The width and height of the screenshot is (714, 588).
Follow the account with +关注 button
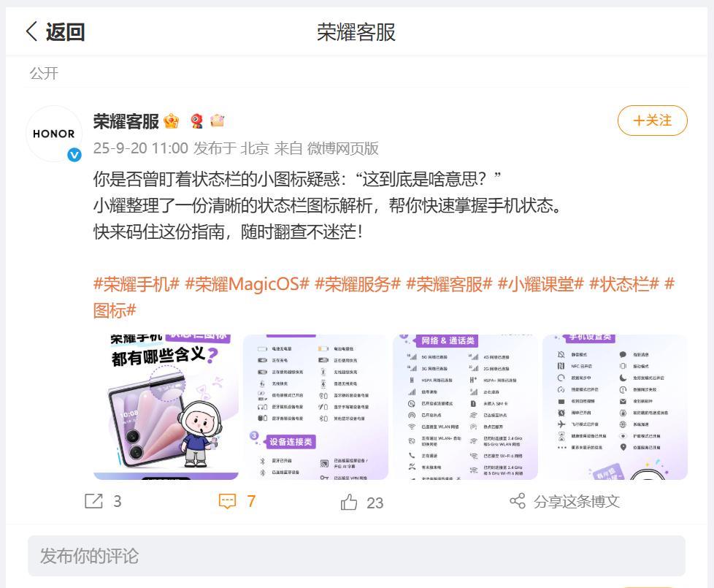[x=652, y=121]
